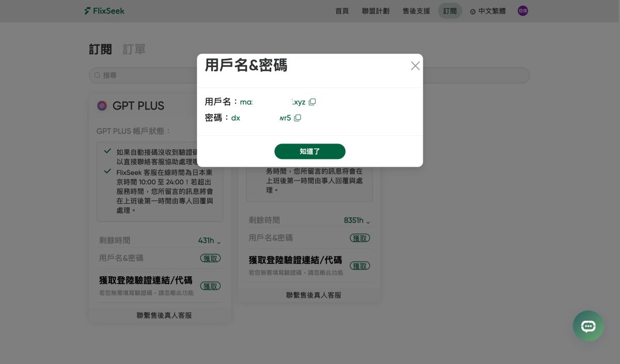Select the 用戶名 value text in dialog

273,102
